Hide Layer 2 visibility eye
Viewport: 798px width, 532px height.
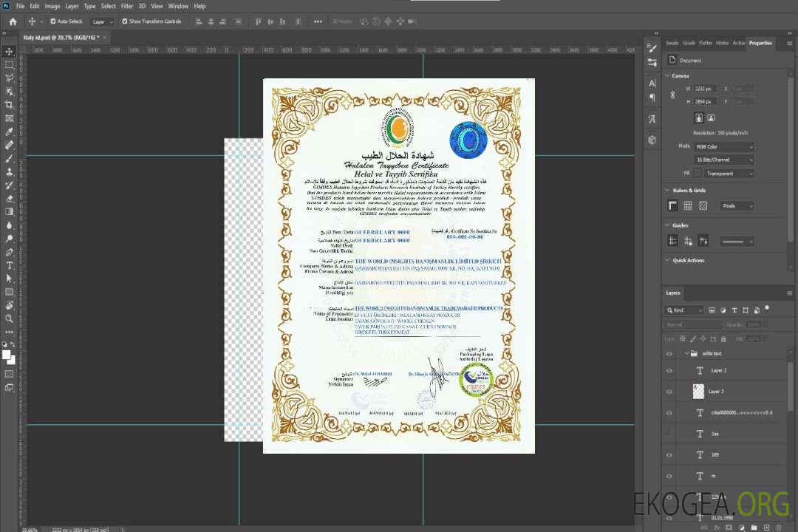(x=669, y=371)
